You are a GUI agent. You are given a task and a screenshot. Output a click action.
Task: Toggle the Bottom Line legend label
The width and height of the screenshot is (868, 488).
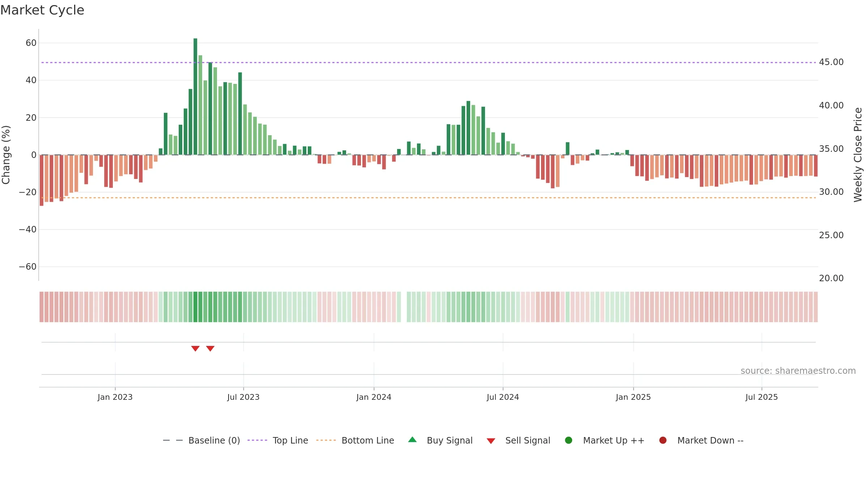point(368,440)
